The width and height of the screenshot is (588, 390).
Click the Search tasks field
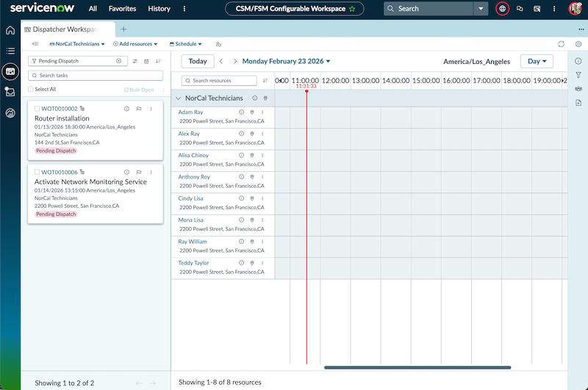[x=96, y=76]
